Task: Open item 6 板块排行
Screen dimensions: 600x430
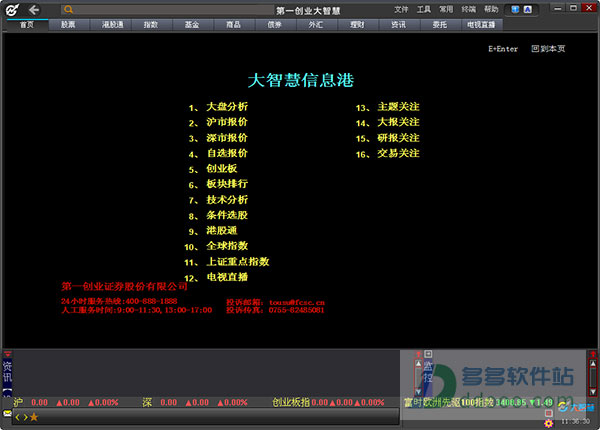Action: pos(218,184)
